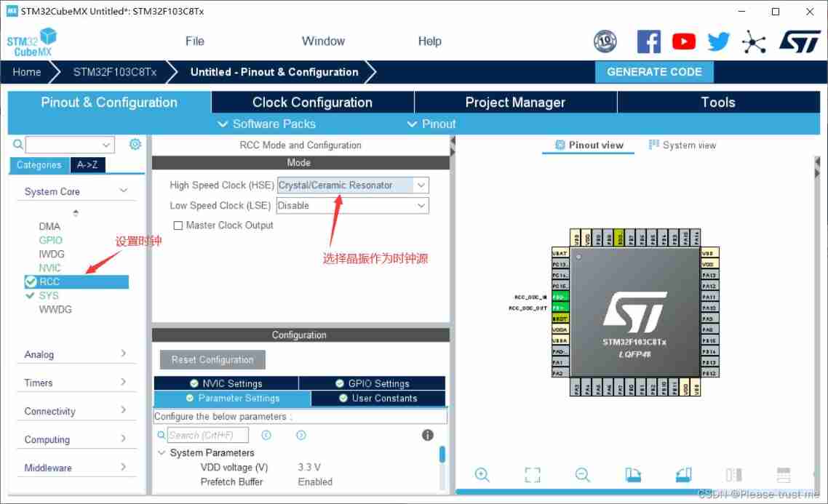This screenshot has height=504, width=828.
Task: Go to next parameter search result
Action: click(x=301, y=435)
